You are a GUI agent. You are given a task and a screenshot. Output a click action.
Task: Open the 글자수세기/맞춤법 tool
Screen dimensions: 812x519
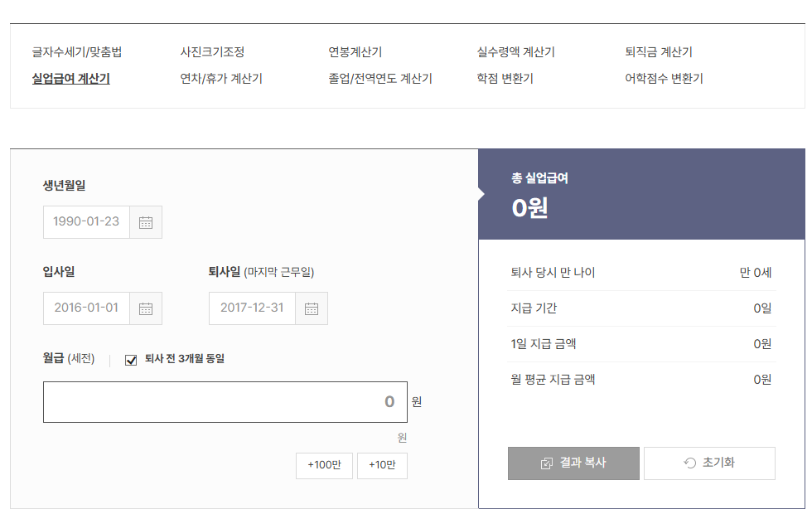(x=75, y=51)
